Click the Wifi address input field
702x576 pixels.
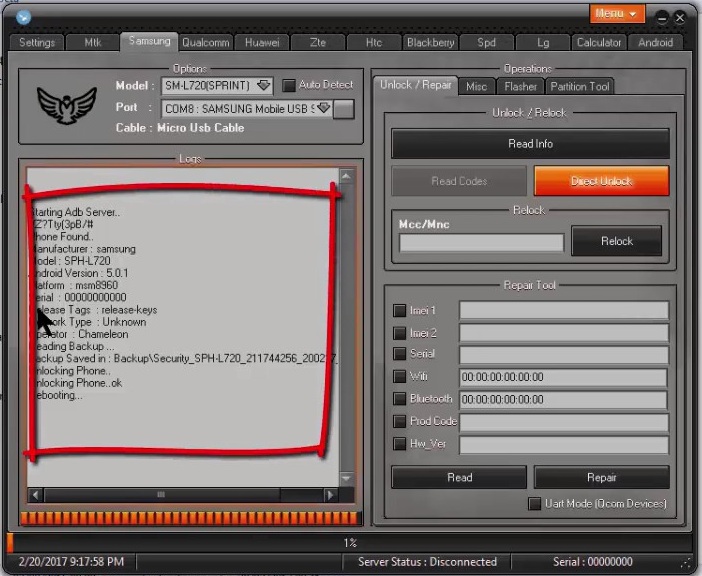564,377
